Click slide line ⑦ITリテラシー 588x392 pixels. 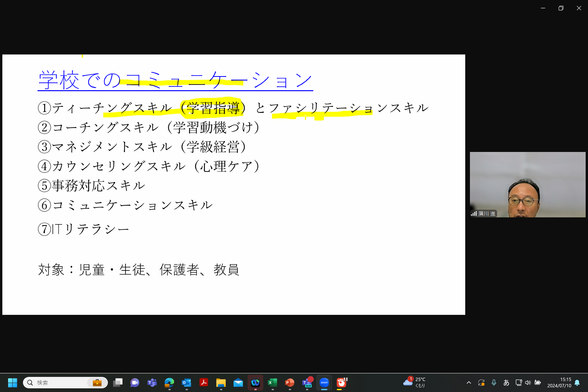83,229
